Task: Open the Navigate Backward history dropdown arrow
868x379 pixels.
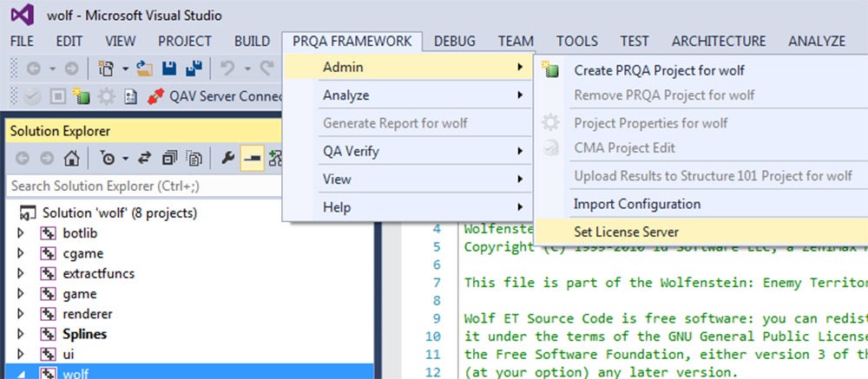Action: pos(53,69)
